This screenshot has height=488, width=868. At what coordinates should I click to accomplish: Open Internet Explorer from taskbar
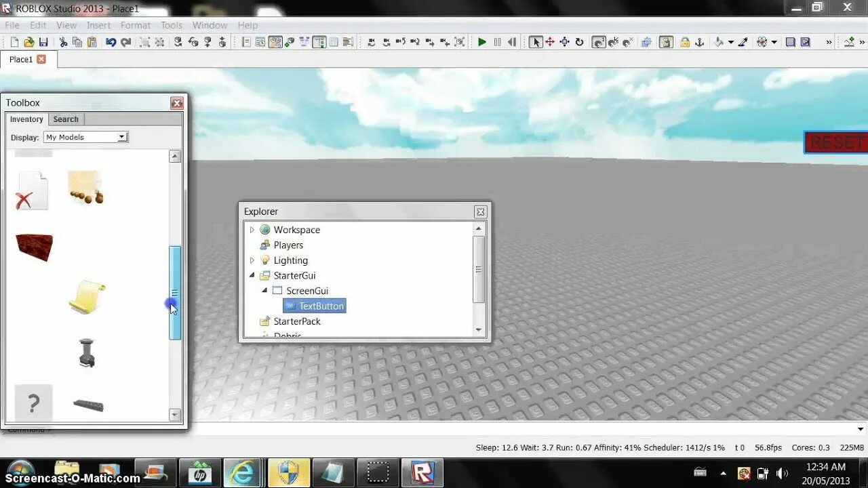point(243,472)
